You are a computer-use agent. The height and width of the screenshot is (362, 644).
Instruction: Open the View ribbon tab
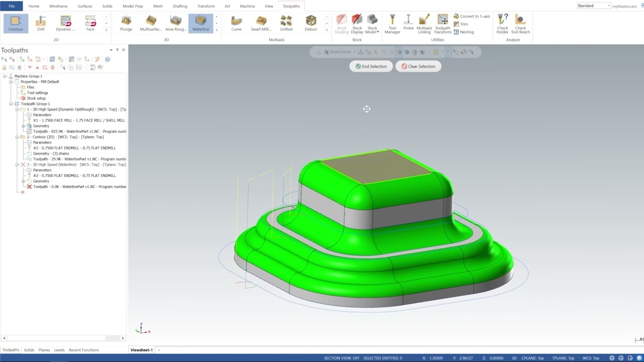click(x=269, y=6)
